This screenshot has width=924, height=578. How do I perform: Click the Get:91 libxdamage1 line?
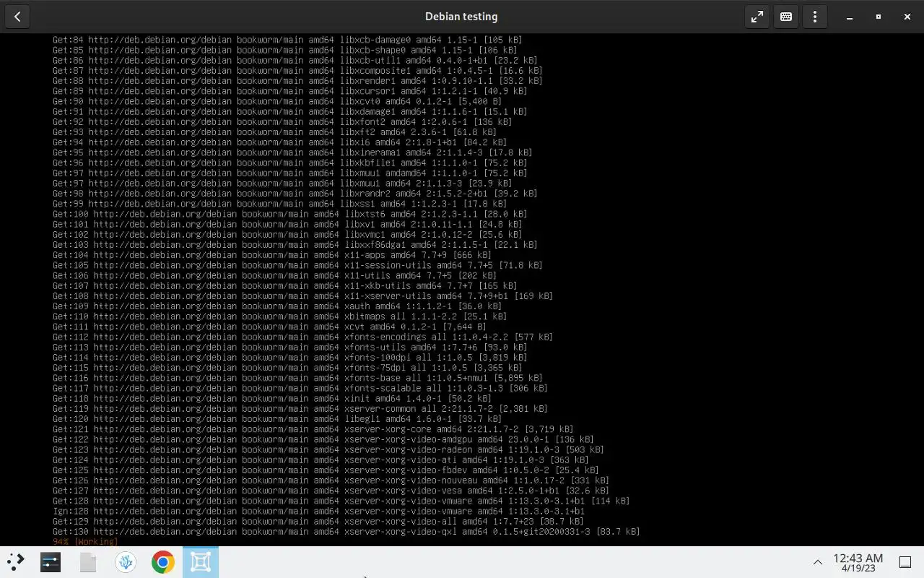[x=289, y=111]
